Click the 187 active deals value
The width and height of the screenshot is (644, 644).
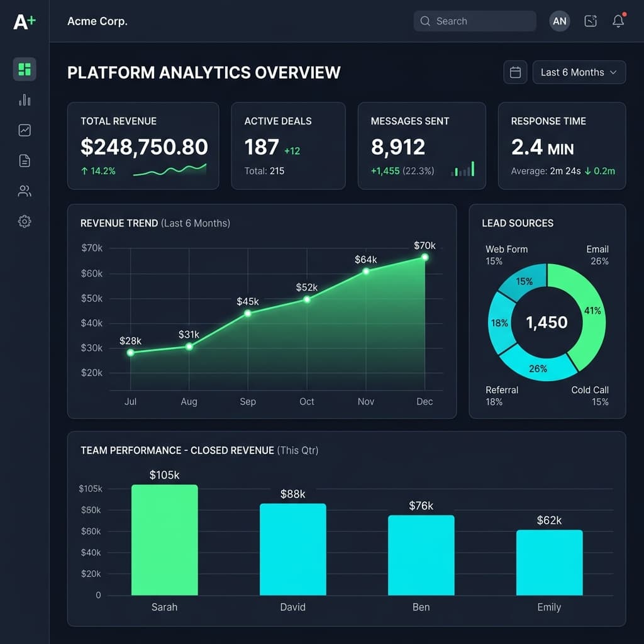pos(262,147)
